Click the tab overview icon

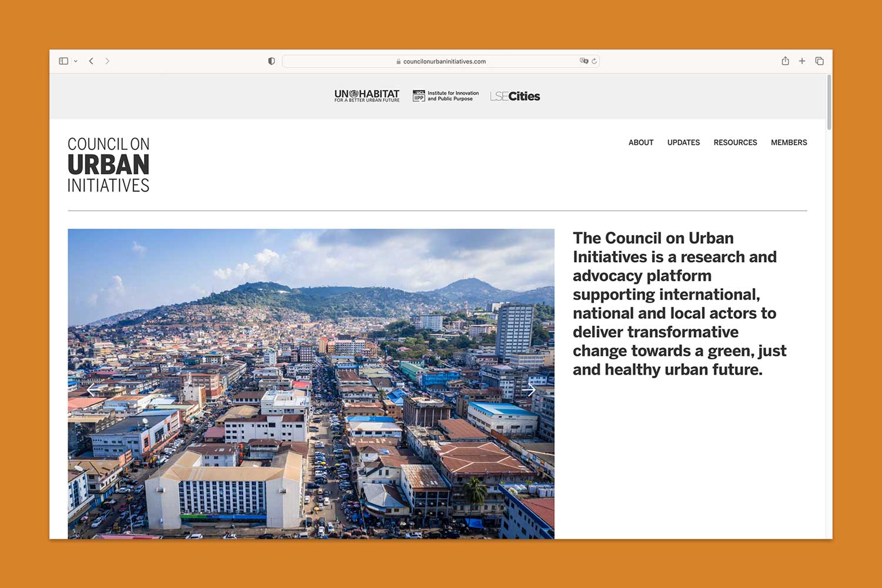820,61
